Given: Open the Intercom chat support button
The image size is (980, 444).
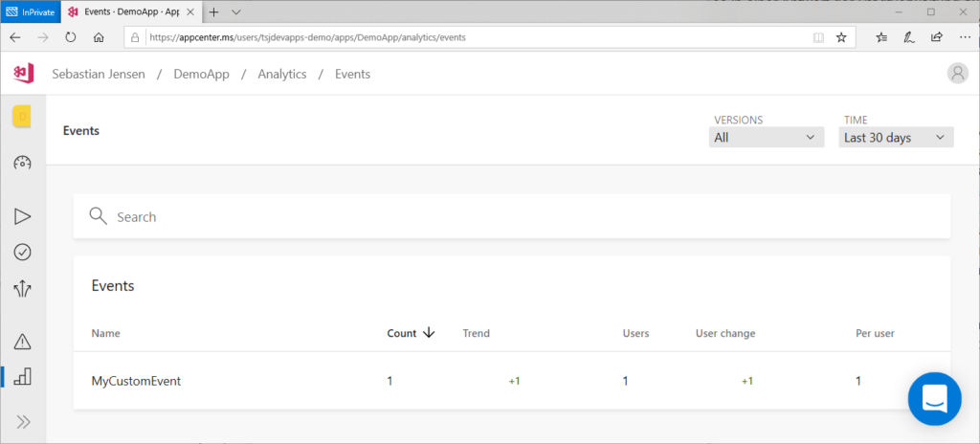Looking at the screenshot, I should point(935,399).
